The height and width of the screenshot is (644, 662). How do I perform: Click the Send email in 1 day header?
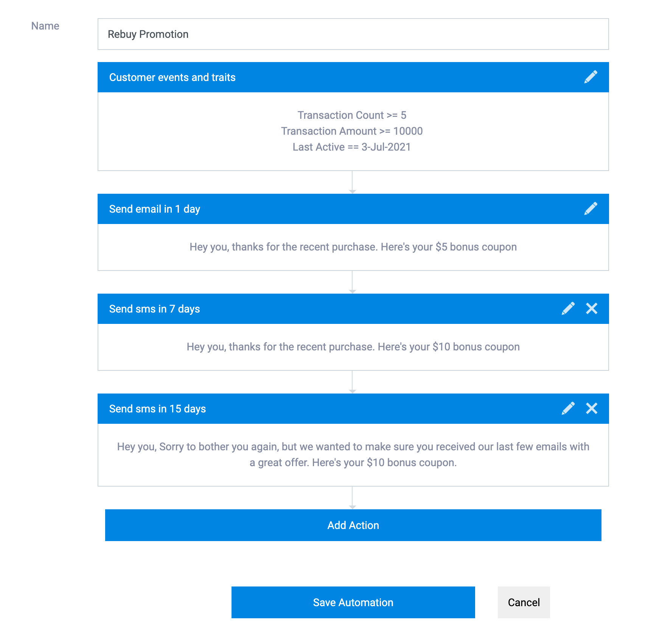click(x=353, y=209)
